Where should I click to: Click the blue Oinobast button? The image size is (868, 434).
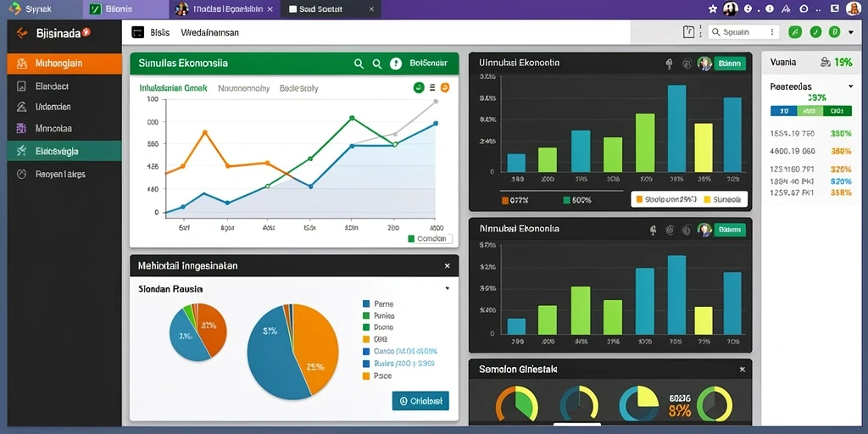point(420,401)
